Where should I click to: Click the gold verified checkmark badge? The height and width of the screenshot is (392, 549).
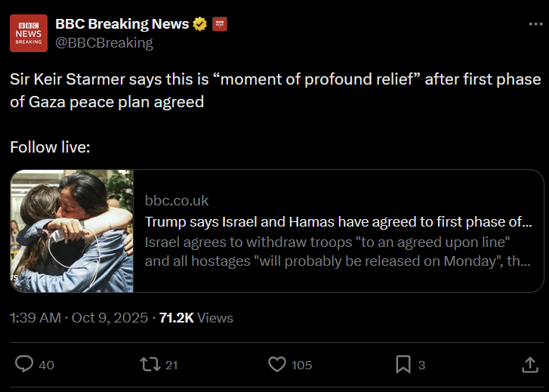[x=200, y=24]
